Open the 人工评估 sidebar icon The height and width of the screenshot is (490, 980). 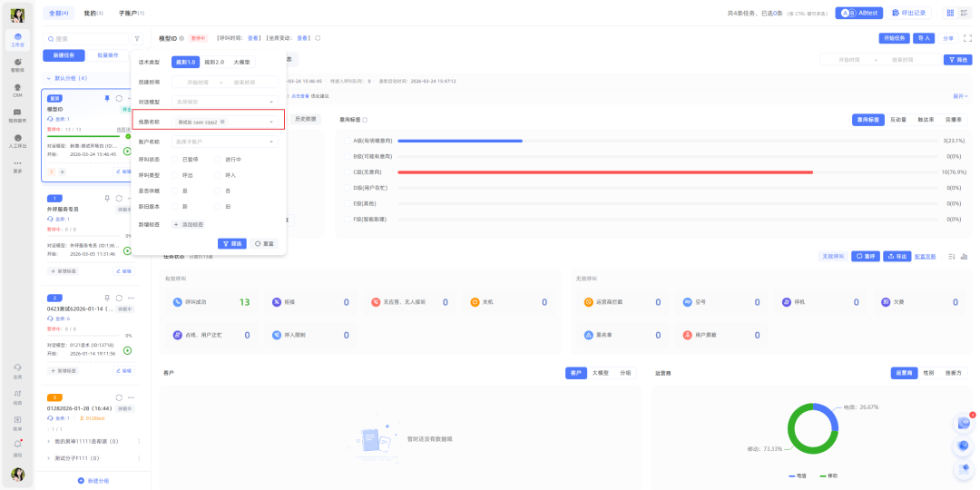click(x=17, y=141)
